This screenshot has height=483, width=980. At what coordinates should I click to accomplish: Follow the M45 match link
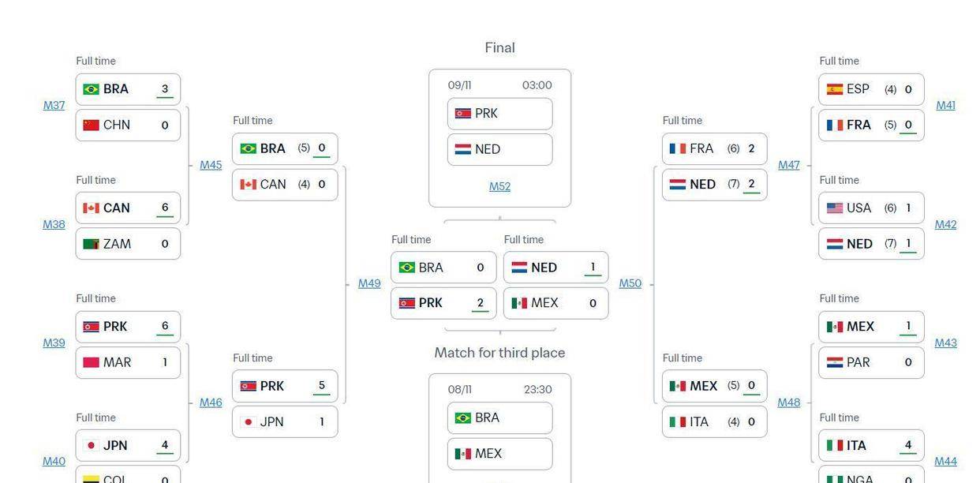tap(211, 165)
